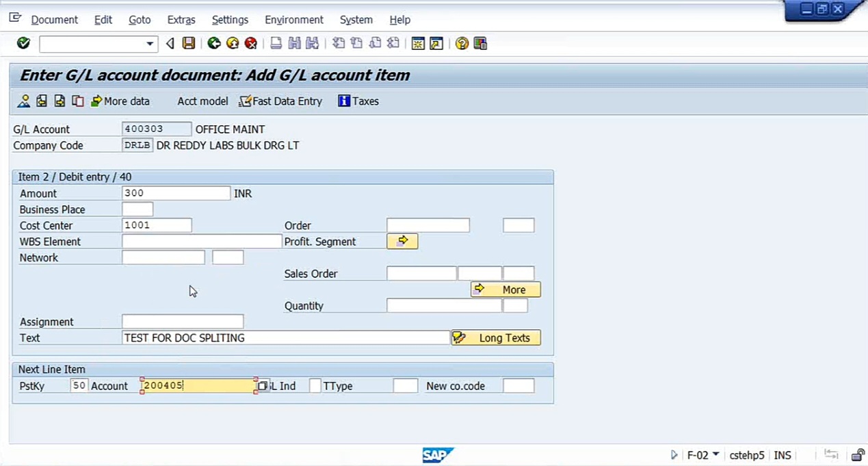The width and height of the screenshot is (868, 466).
Task: Click the Previous Page icon
Action: tap(356, 44)
